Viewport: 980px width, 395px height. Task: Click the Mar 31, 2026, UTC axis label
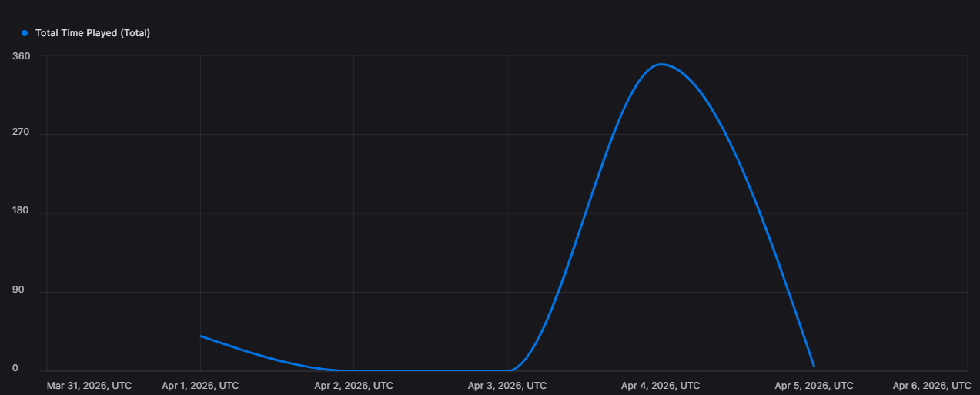tap(89, 385)
